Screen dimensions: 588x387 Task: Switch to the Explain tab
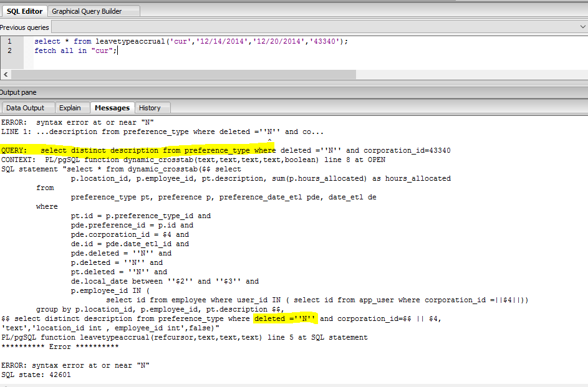coord(70,108)
